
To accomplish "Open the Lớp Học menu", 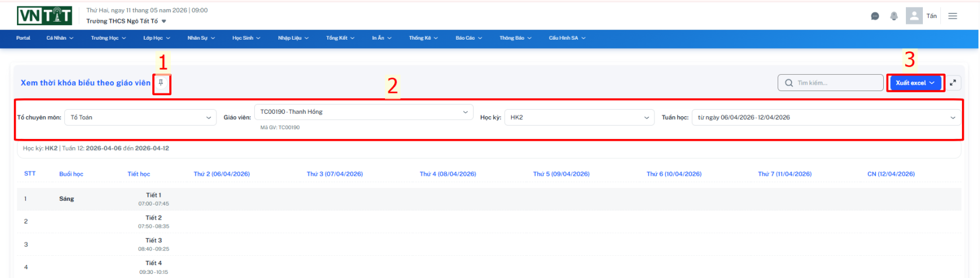I will pyautogui.click(x=157, y=38).
